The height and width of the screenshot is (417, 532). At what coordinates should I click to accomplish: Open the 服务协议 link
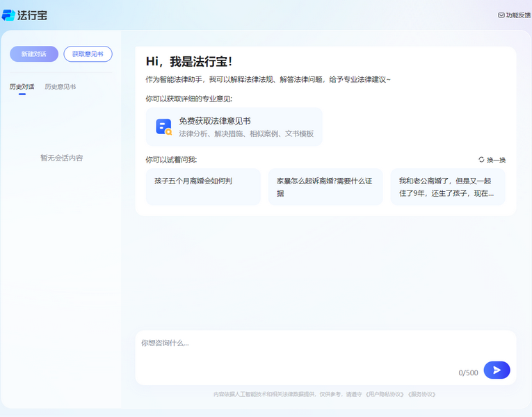(421, 394)
